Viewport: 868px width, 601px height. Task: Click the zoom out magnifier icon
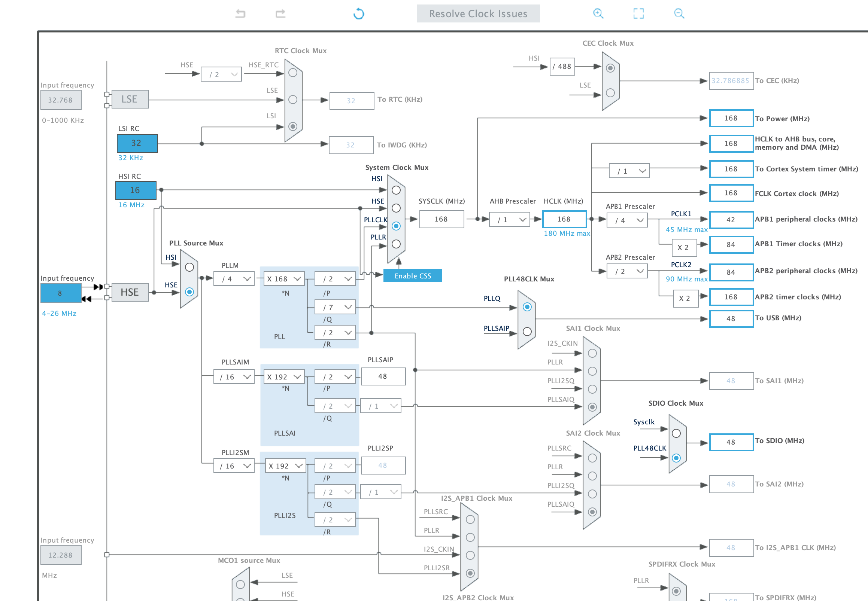679,13
